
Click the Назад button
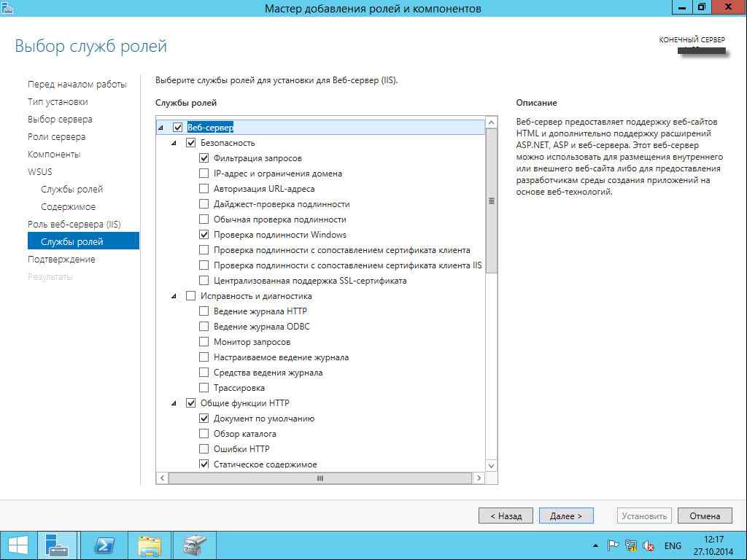pos(506,516)
